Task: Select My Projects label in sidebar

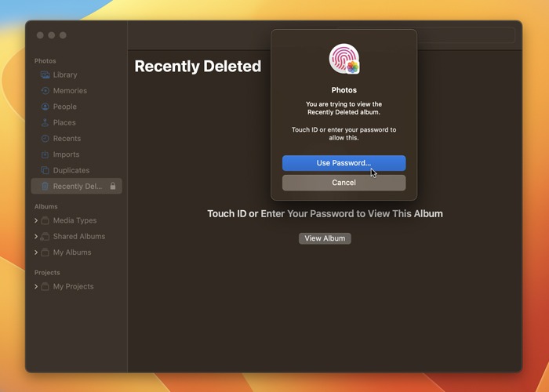Action: [74, 287]
